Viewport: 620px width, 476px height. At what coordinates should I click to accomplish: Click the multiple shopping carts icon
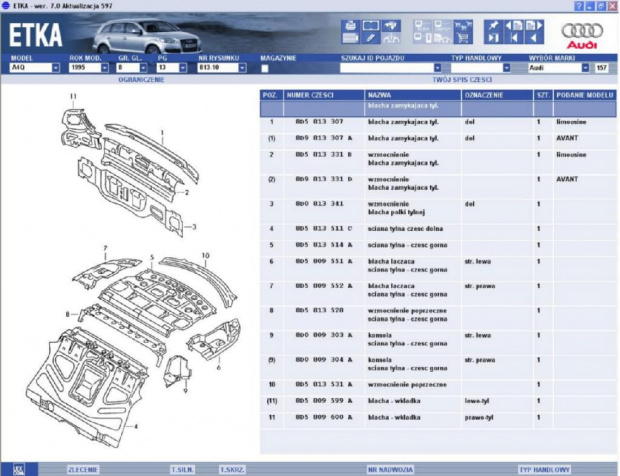pyautogui.click(x=463, y=26)
